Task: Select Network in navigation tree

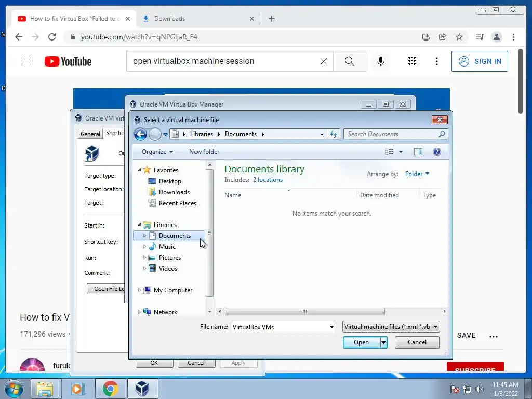Action: click(x=165, y=312)
